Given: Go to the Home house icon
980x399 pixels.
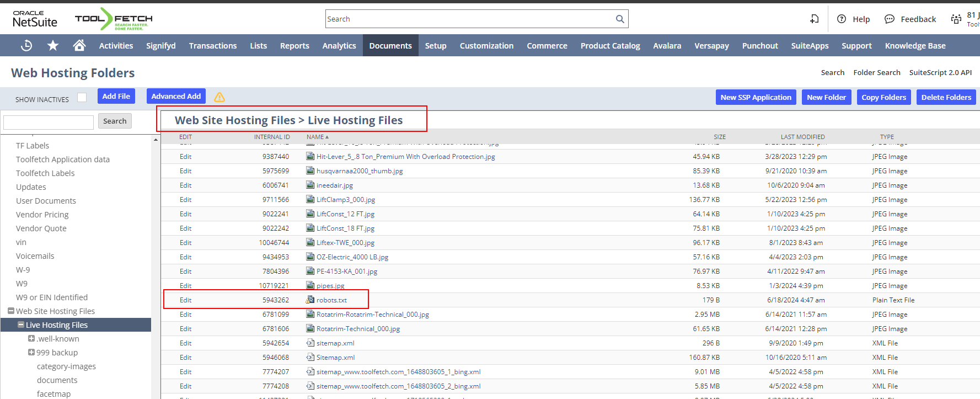Looking at the screenshot, I should tap(79, 46).
